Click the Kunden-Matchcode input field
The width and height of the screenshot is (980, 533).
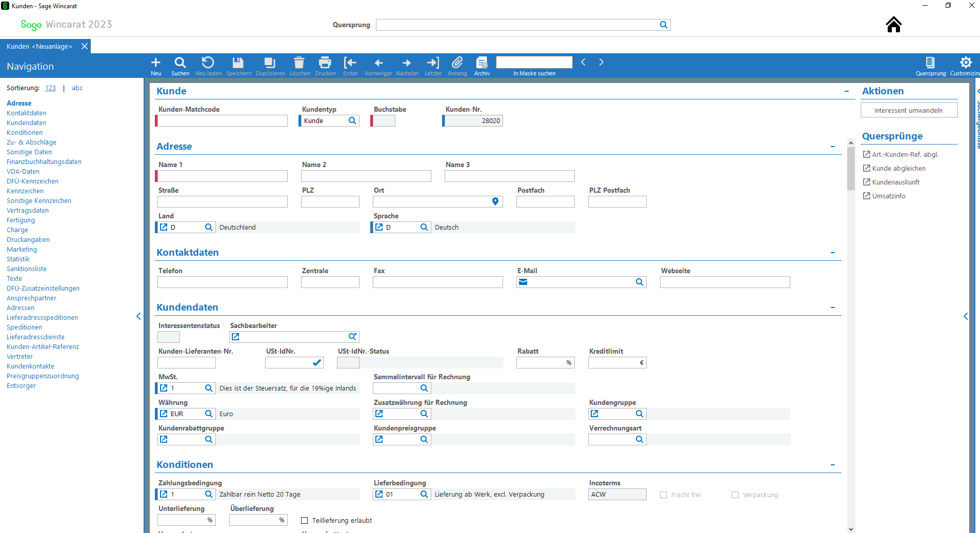(223, 120)
